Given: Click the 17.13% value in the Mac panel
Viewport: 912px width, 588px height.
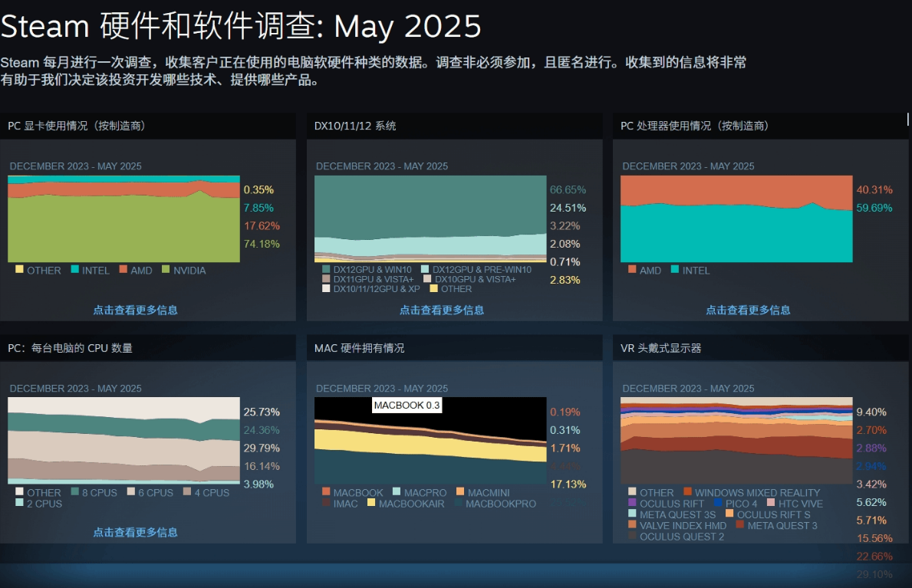Looking at the screenshot, I should pos(568,485).
